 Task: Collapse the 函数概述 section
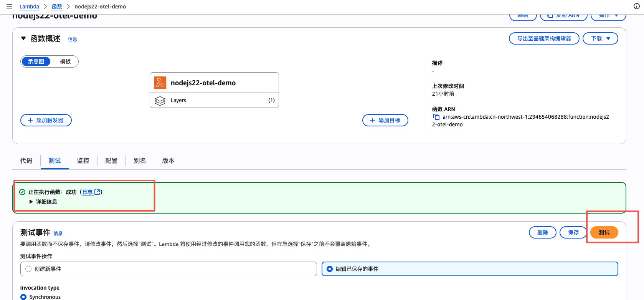pyautogui.click(x=23, y=38)
